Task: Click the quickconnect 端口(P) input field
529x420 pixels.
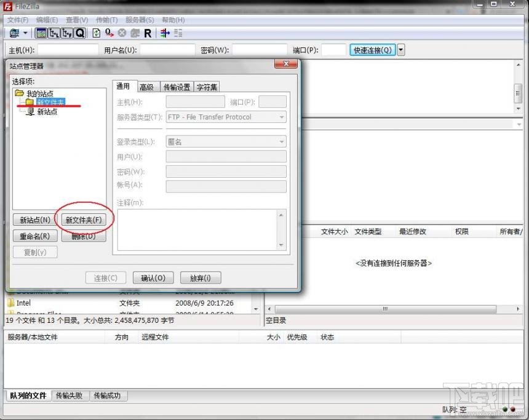Action: (x=333, y=50)
